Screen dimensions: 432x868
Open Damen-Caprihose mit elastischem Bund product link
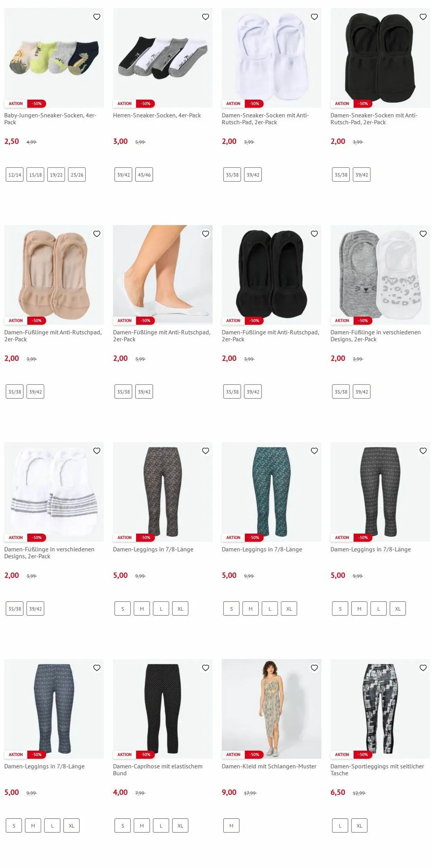pyautogui.click(x=158, y=770)
